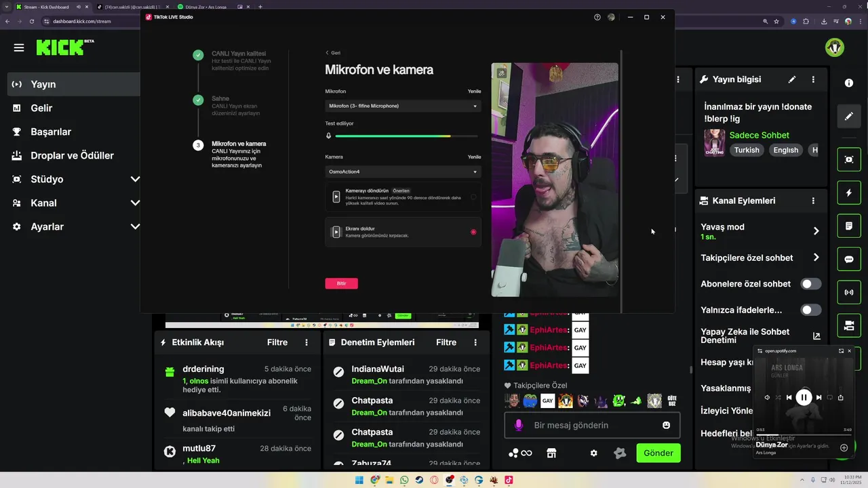Screen dimensions: 868x488
Task: Click the Turkish language tag
Action: [x=747, y=150]
